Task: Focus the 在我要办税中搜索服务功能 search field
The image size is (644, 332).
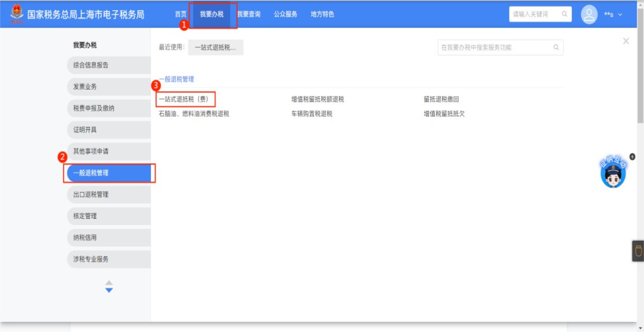Action: tap(494, 48)
